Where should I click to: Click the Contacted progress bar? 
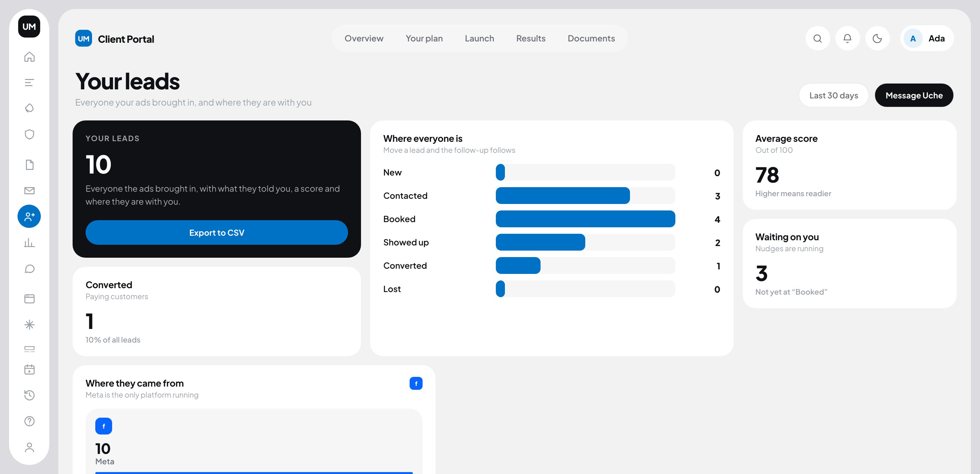pos(585,196)
